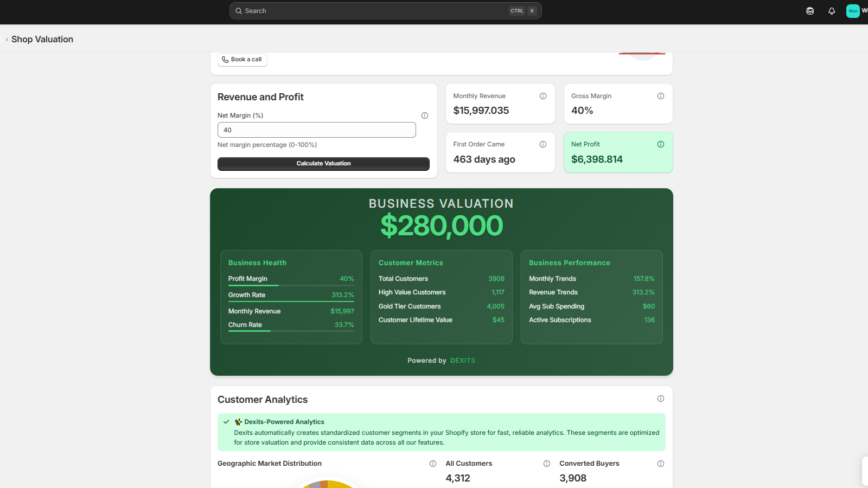Click the Calculate Valuation button
Viewport: 868px width, 488px height.
(323, 164)
